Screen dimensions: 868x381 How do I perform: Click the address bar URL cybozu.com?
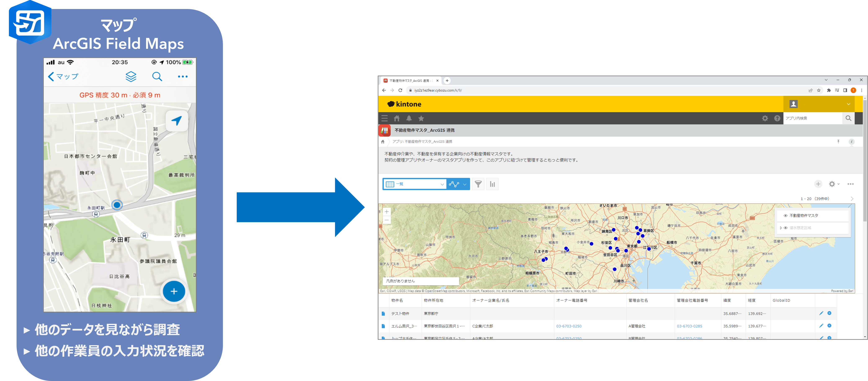pos(438,90)
